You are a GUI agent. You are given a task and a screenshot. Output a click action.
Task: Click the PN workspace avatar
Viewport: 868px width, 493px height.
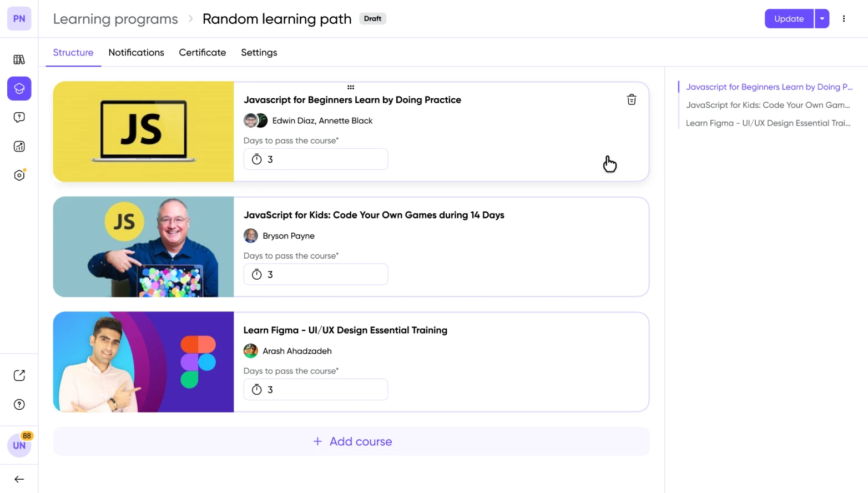click(x=19, y=19)
